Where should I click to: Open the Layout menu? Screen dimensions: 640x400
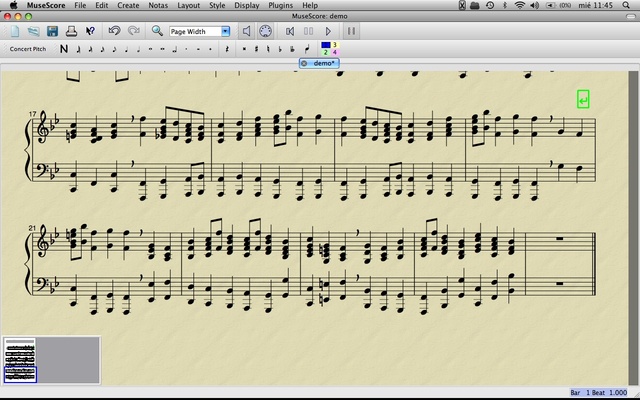click(189, 5)
